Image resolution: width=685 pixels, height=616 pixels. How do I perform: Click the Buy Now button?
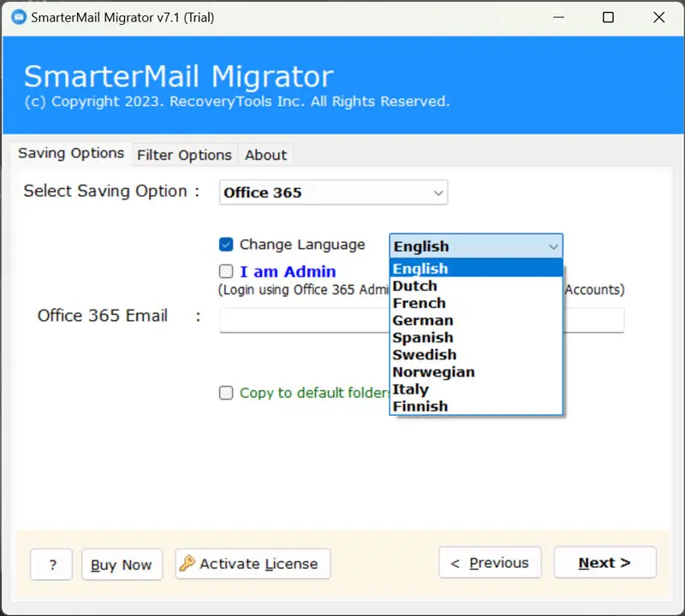122,565
